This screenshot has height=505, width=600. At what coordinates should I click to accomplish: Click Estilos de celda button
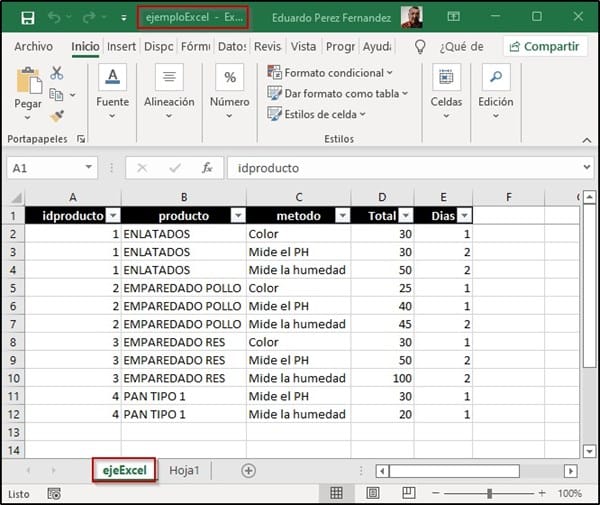pyautogui.click(x=317, y=114)
